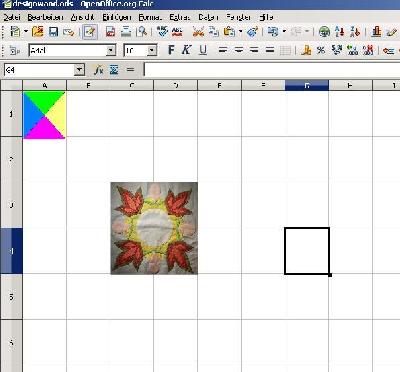The image size is (400, 372).
Task: Open the Extras menu
Action: point(179,17)
